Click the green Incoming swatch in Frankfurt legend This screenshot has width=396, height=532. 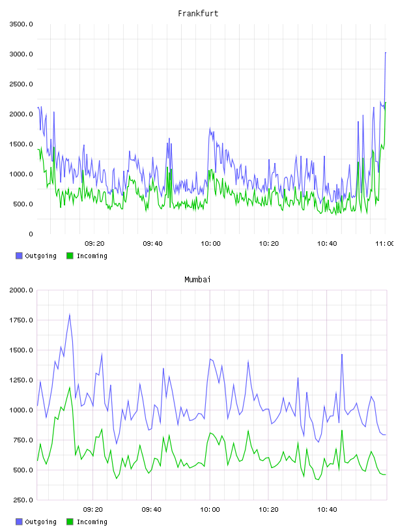[x=70, y=256]
